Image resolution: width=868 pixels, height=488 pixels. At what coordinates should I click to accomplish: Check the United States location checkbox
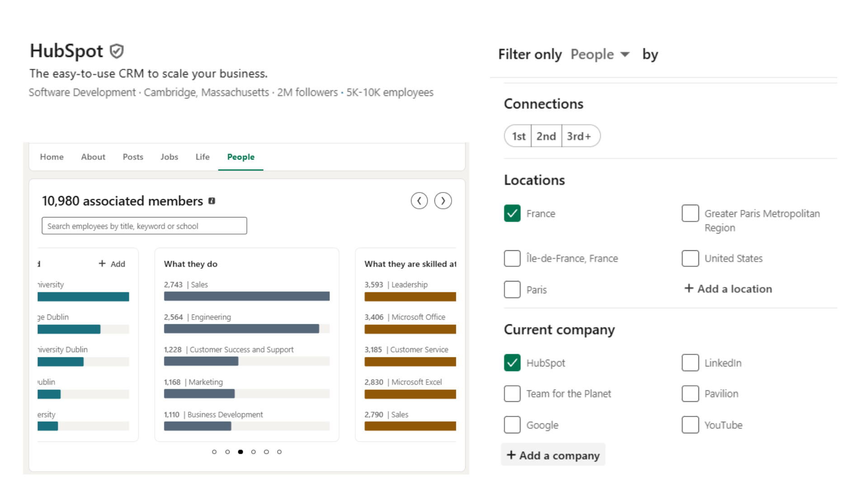coord(690,258)
